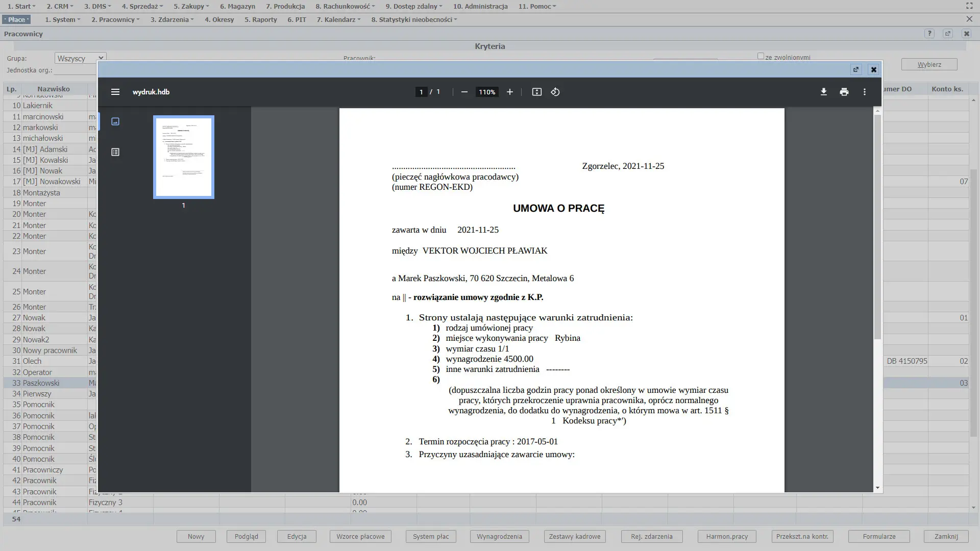This screenshot has height=551, width=980.
Task: Click the fit to page icon
Action: tap(536, 92)
